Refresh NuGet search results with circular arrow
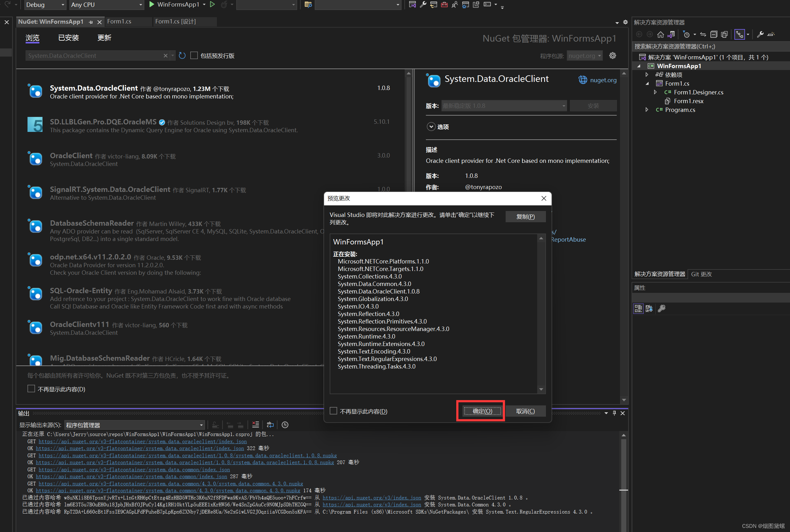The width and height of the screenshot is (790, 532). [x=182, y=55]
